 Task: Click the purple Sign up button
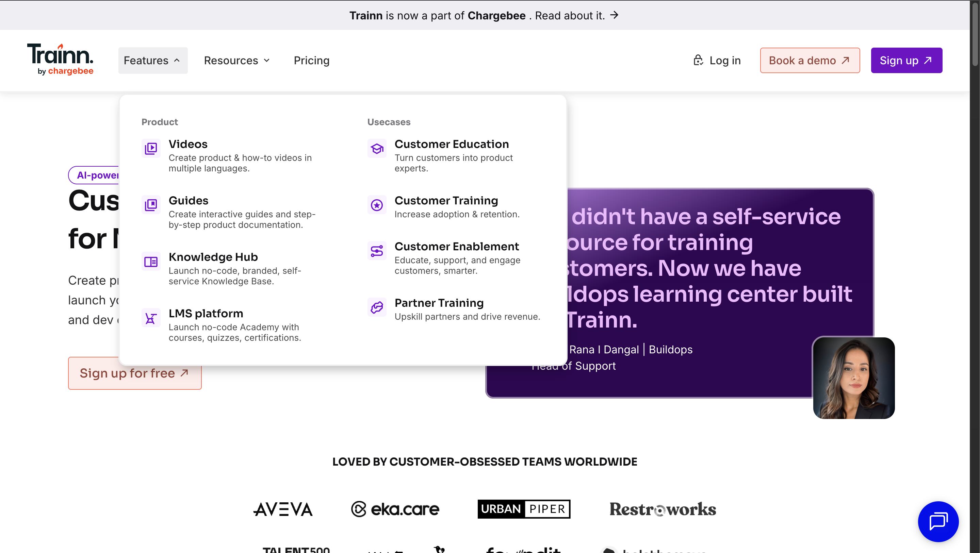(906, 60)
